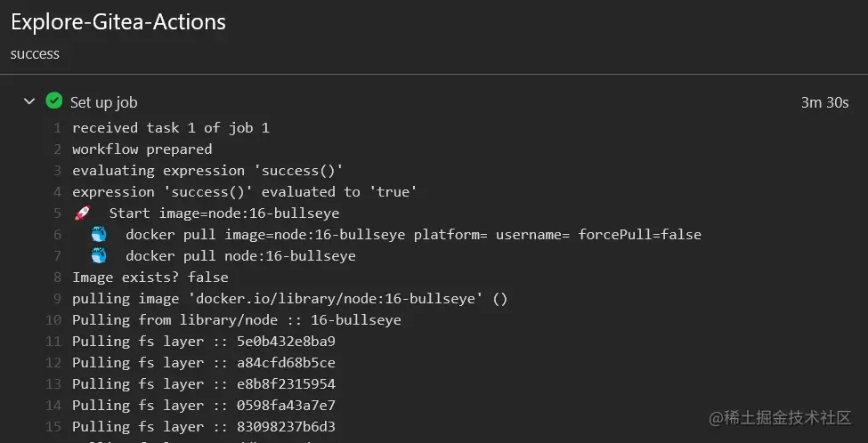Click the Set up job step title

[103, 102]
